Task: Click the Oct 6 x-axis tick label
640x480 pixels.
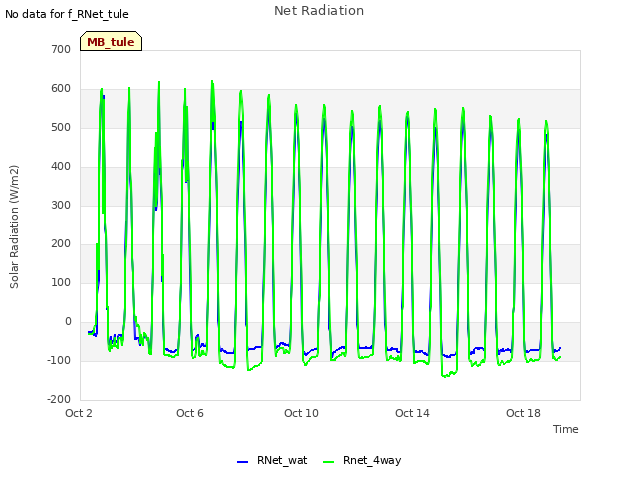Action: coord(190,413)
